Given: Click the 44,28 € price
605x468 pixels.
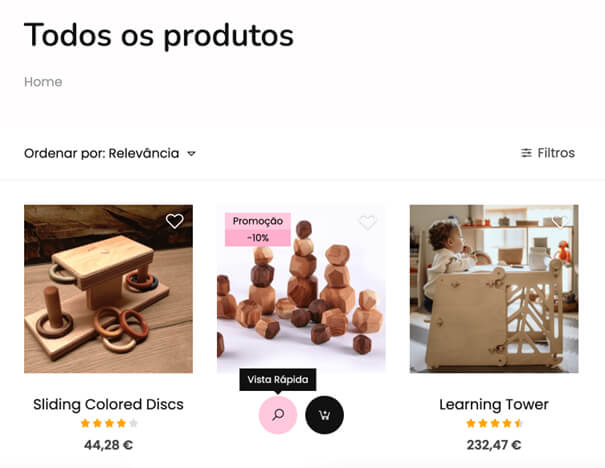Looking at the screenshot, I should [x=108, y=445].
